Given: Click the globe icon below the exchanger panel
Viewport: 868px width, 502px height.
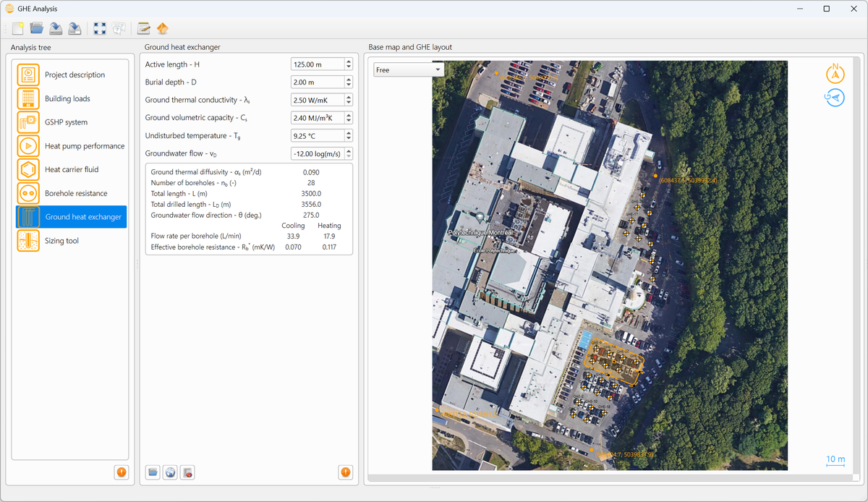Looking at the screenshot, I should [170, 473].
